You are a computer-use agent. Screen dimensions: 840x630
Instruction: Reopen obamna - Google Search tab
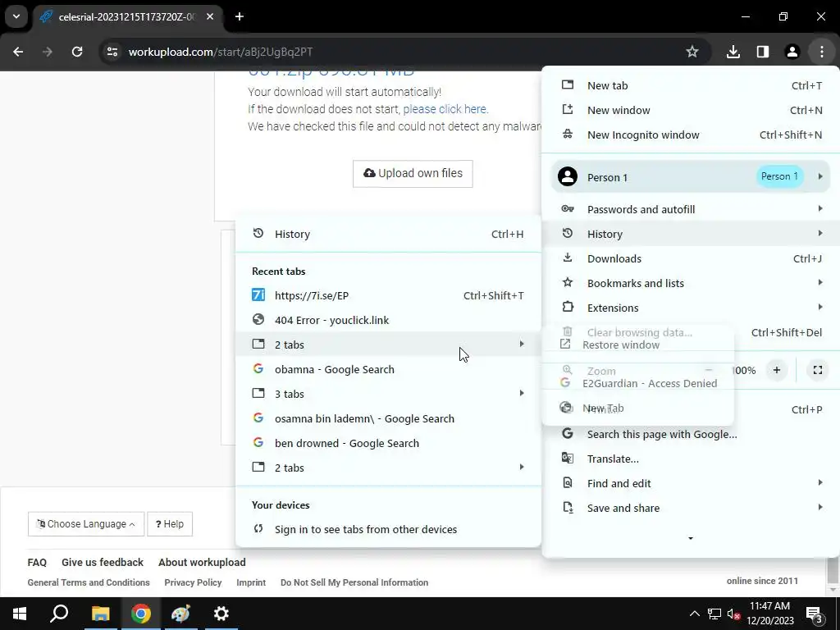388,370
